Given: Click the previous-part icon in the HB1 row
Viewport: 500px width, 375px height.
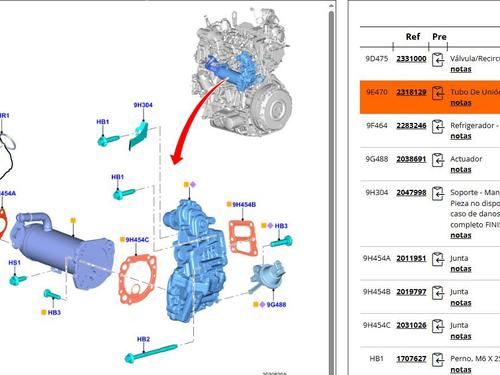Looking at the screenshot, I should coord(438,360).
